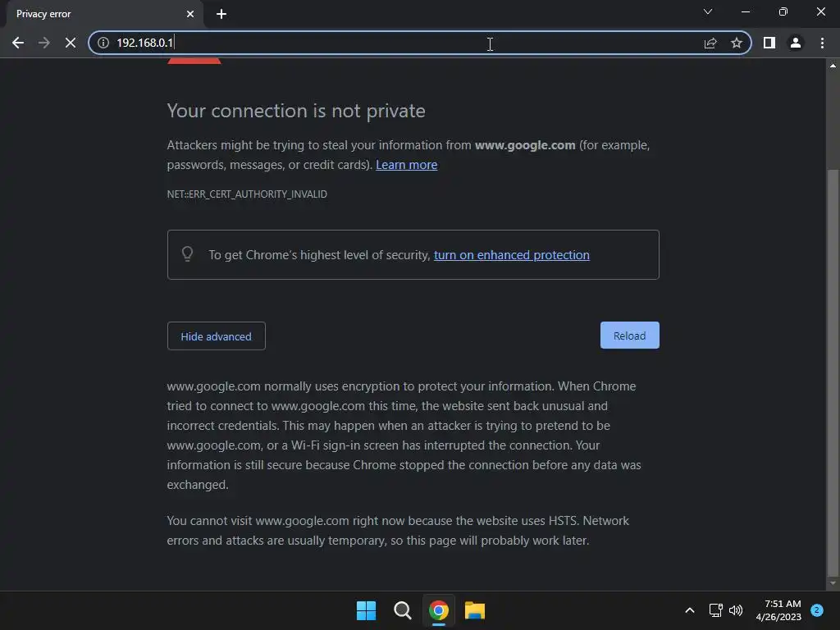Open File Explorer from the taskbar

pyautogui.click(x=475, y=610)
